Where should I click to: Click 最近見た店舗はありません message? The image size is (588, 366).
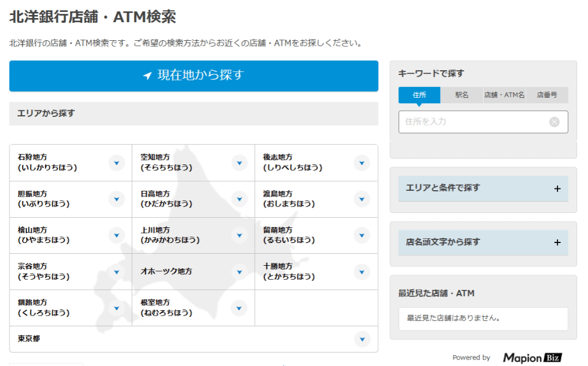(x=454, y=318)
